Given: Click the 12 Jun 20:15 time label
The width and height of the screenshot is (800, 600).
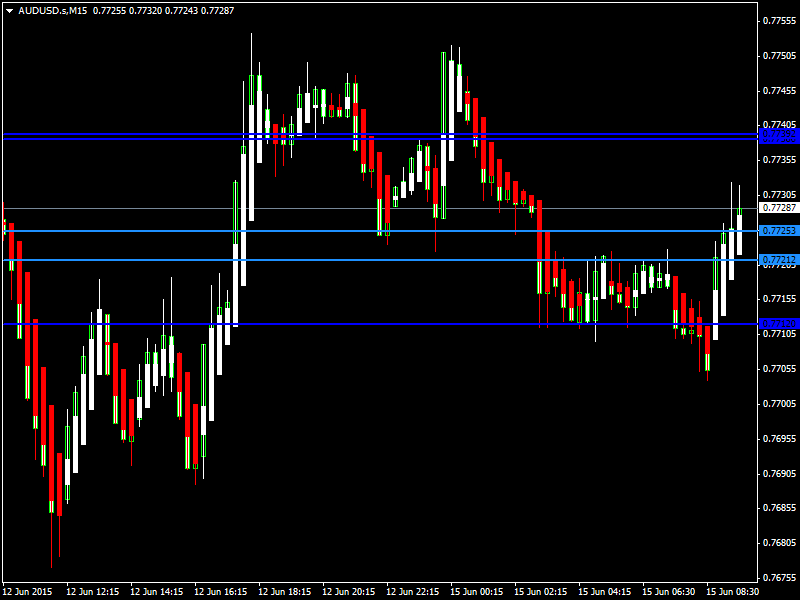Looking at the screenshot, I should pyautogui.click(x=348, y=591).
